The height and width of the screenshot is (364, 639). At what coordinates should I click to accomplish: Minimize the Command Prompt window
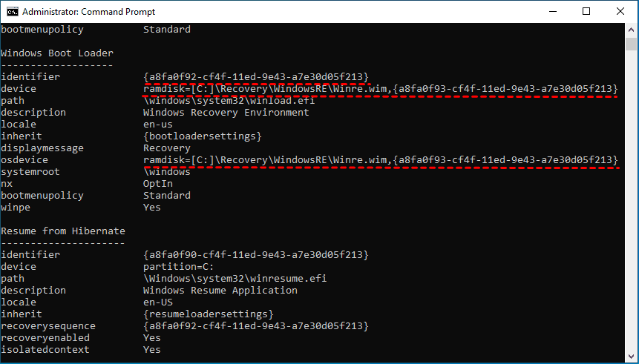point(551,12)
